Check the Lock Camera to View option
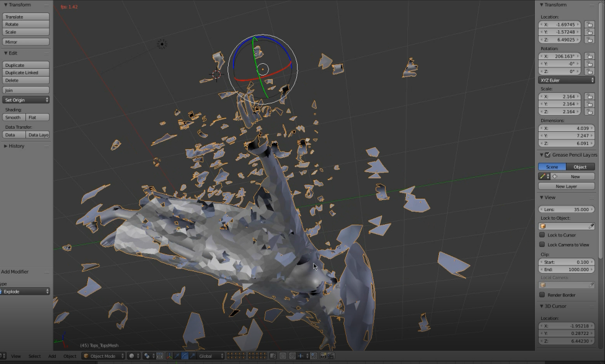Screen dimensions: 605x364 [542, 245]
